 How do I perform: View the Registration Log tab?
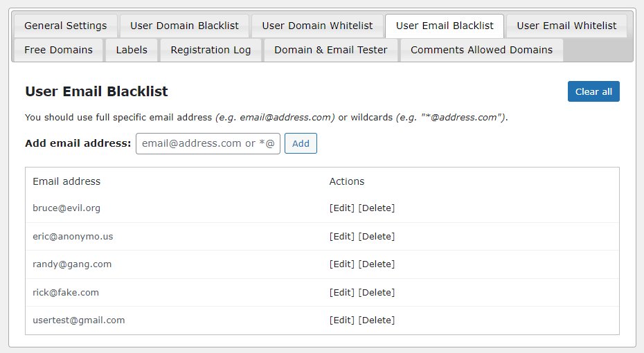[x=211, y=50]
